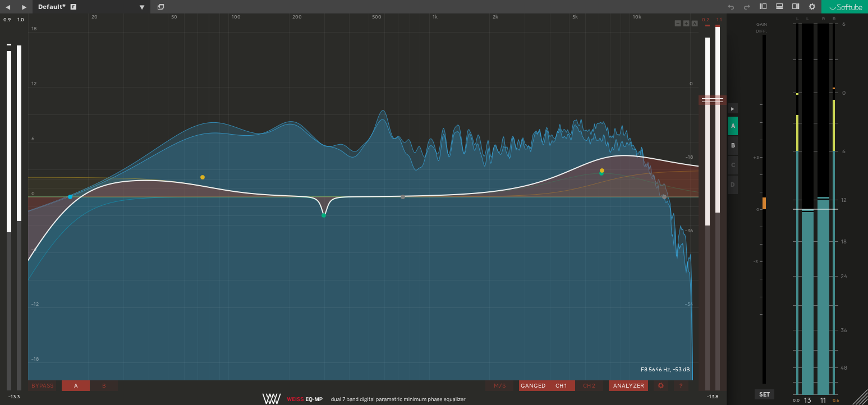Image resolution: width=868 pixels, height=405 pixels.
Task: Toggle GANGED channel linking
Action: (x=533, y=386)
